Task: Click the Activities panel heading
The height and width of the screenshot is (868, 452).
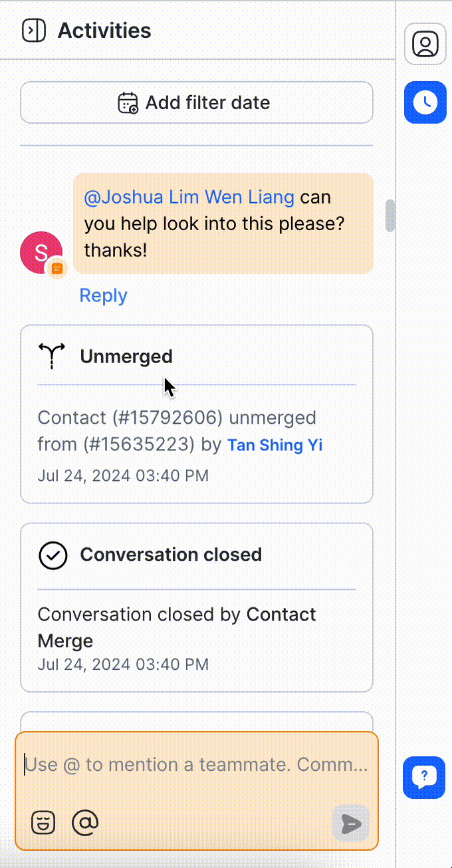Action: [x=104, y=31]
